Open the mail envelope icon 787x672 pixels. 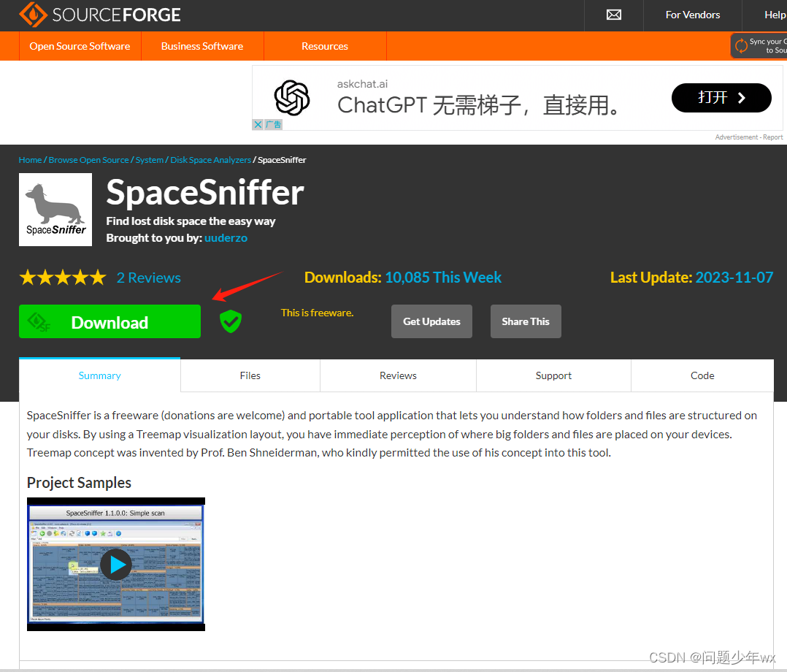pyautogui.click(x=613, y=15)
